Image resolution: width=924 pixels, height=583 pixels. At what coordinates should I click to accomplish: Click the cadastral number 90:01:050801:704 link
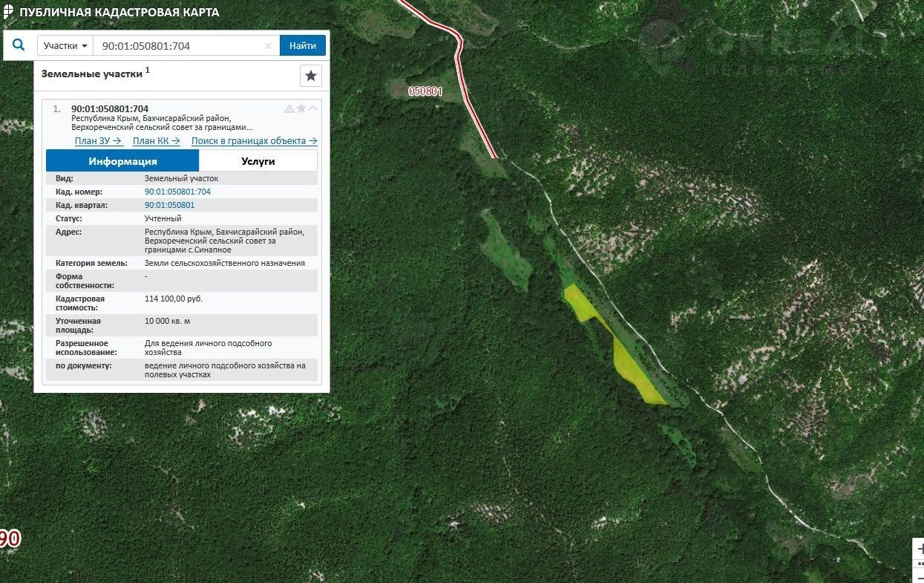click(177, 192)
